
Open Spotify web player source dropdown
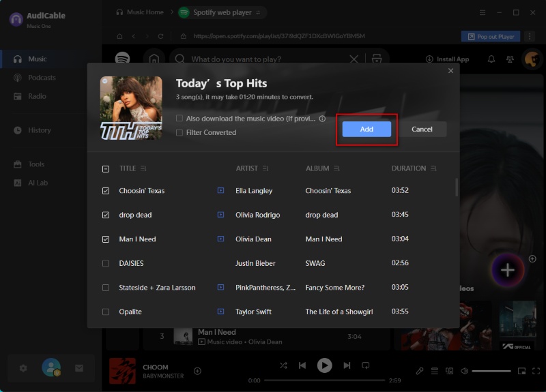point(258,12)
